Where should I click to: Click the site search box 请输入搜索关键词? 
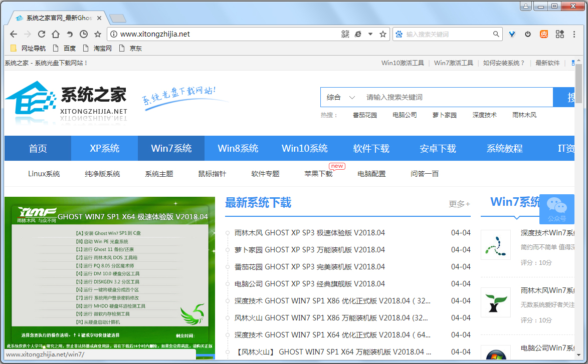coord(456,97)
